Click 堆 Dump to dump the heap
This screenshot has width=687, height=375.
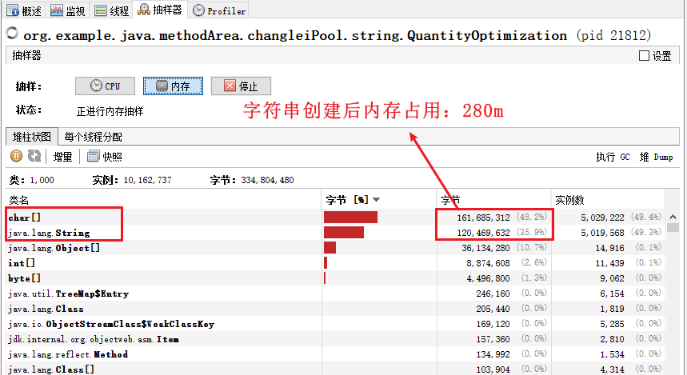coord(656,157)
